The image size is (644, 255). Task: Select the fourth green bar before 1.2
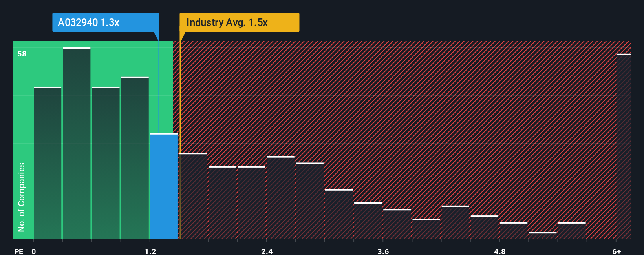pos(135,158)
